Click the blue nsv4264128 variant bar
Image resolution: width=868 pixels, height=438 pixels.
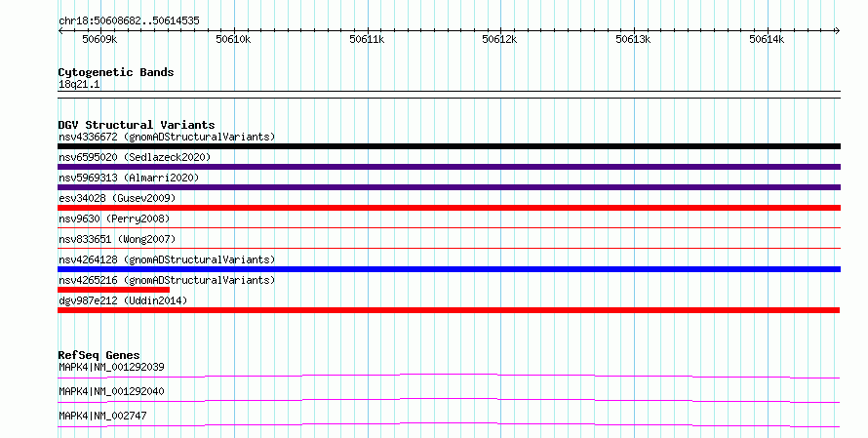(x=449, y=269)
